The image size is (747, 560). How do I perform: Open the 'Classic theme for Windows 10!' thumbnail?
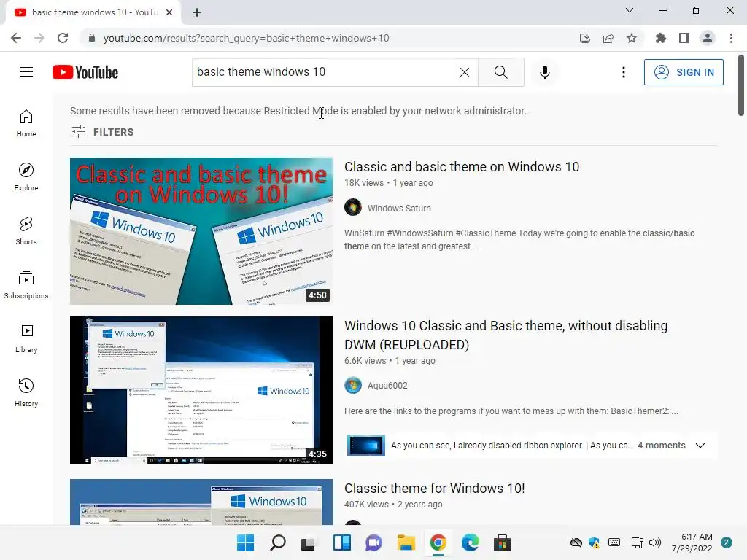tap(201, 502)
